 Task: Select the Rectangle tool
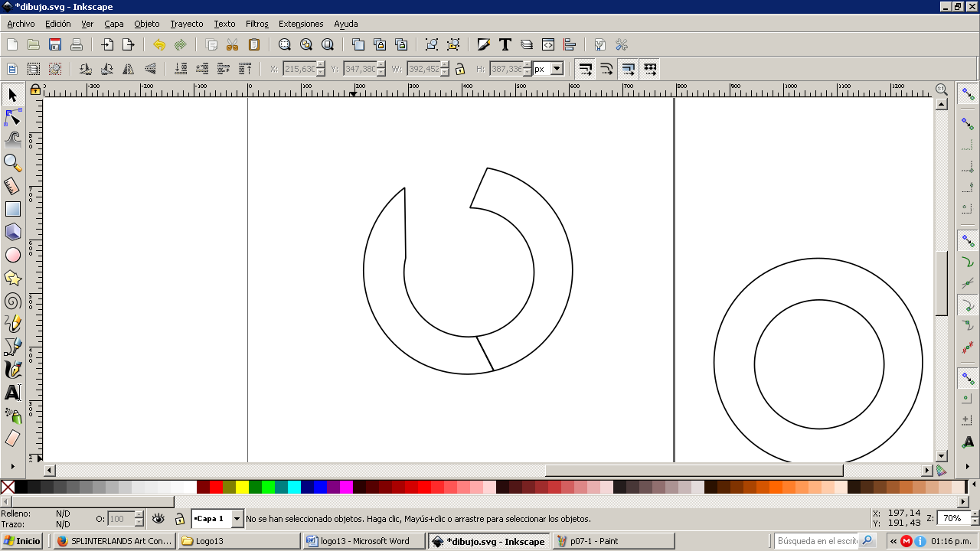pyautogui.click(x=12, y=208)
